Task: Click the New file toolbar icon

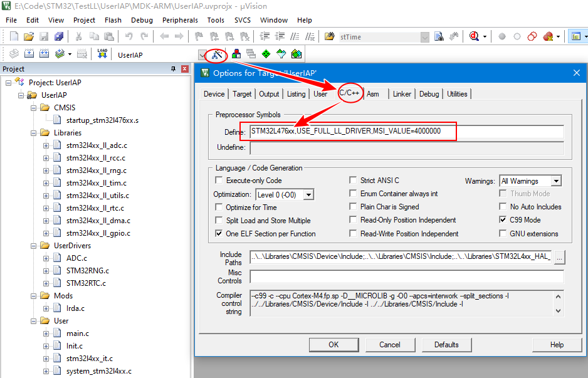Action: [14, 36]
